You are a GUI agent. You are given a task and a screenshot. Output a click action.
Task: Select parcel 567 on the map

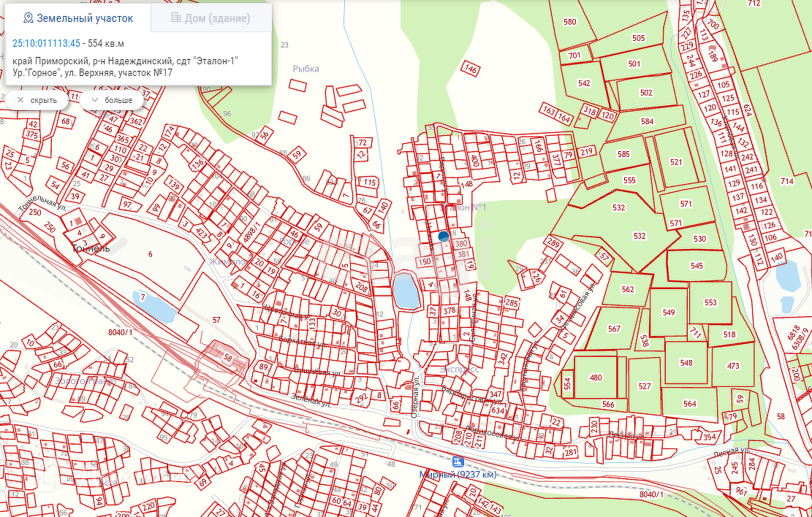click(x=614, y=329)
